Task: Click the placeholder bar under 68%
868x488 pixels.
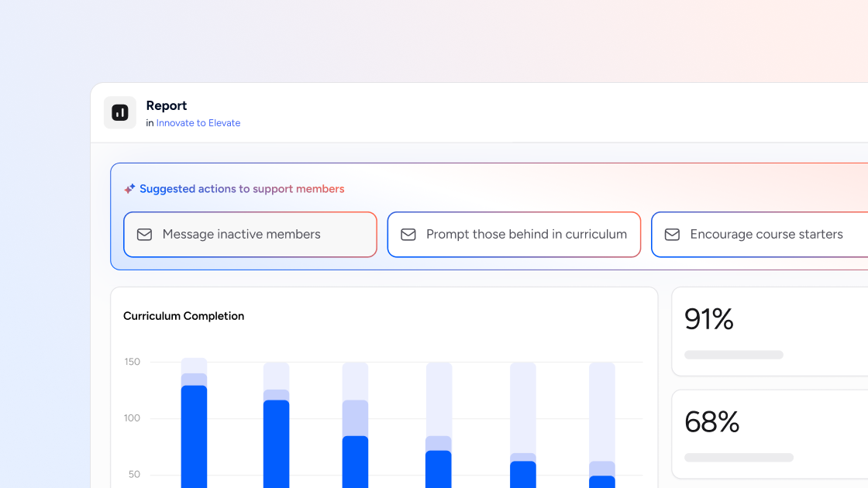Action: click(x=739, y=458)
